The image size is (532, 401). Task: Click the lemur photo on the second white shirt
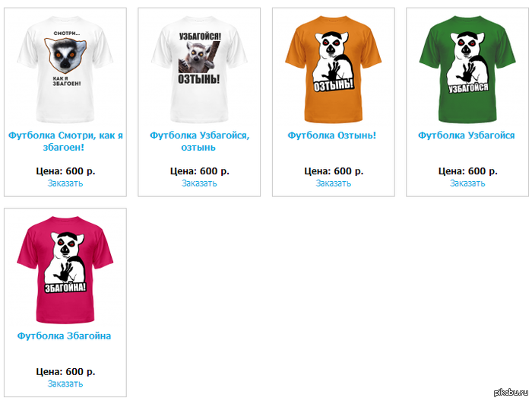pos(199,57)
